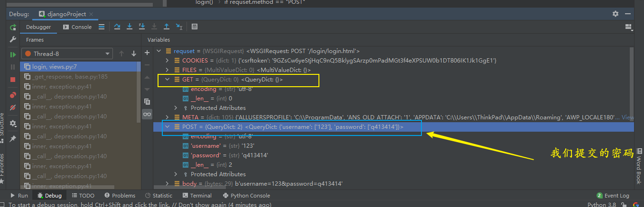
Task: Switch to Debugger tab
Action: (38, 27)
